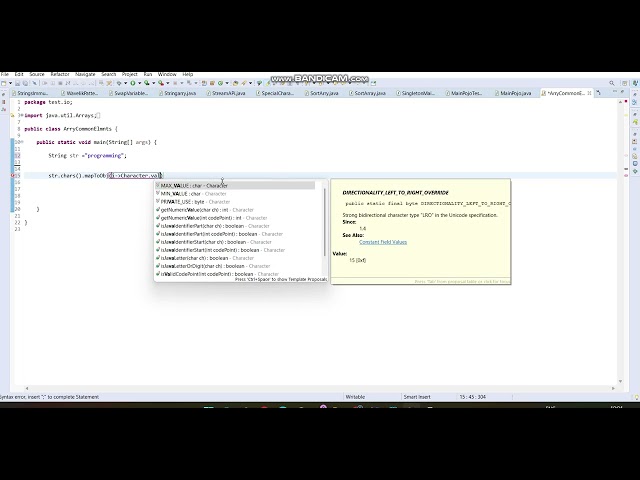The image size is (640, 480).
Task: Click the error marker on line 15
Action: click(x=13, y=176)
